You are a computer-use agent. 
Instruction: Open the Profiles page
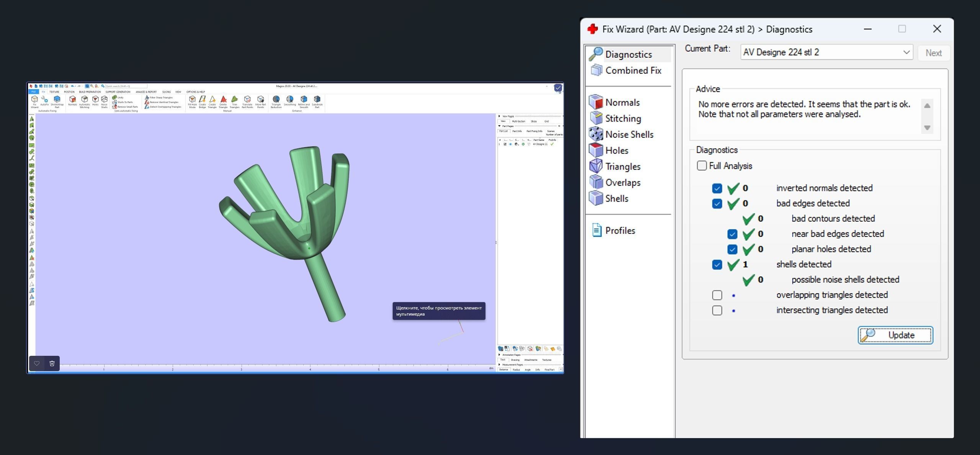619,231
